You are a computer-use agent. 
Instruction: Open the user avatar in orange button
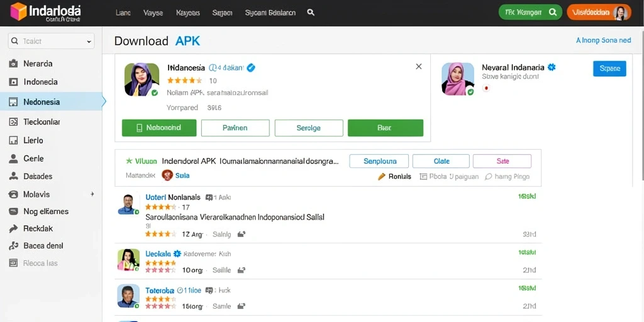621,13
